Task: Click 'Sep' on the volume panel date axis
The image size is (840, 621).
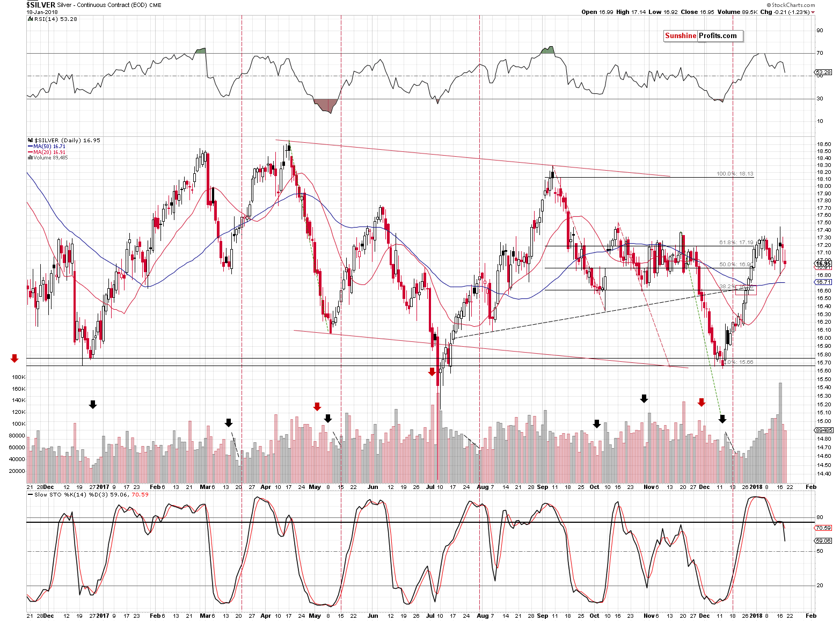Action: [542, 487]
